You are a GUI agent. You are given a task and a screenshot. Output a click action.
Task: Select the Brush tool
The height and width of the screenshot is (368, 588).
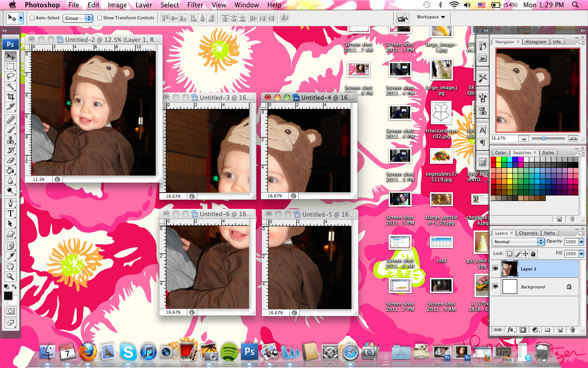(11, 130)
